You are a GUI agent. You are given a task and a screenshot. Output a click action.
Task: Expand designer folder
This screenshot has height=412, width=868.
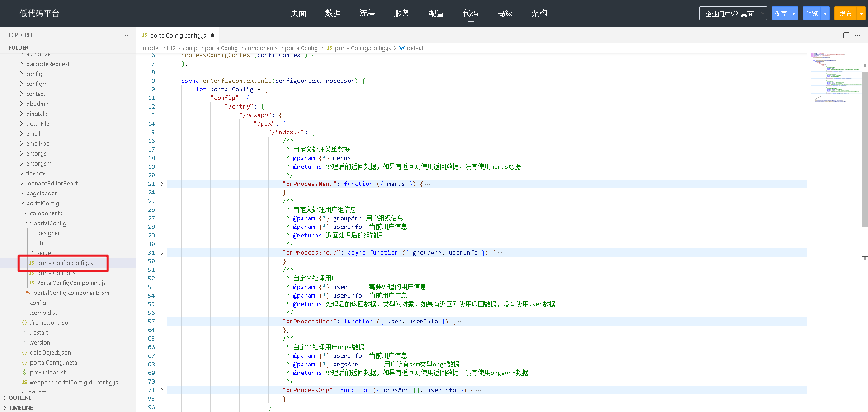(48, 233)
